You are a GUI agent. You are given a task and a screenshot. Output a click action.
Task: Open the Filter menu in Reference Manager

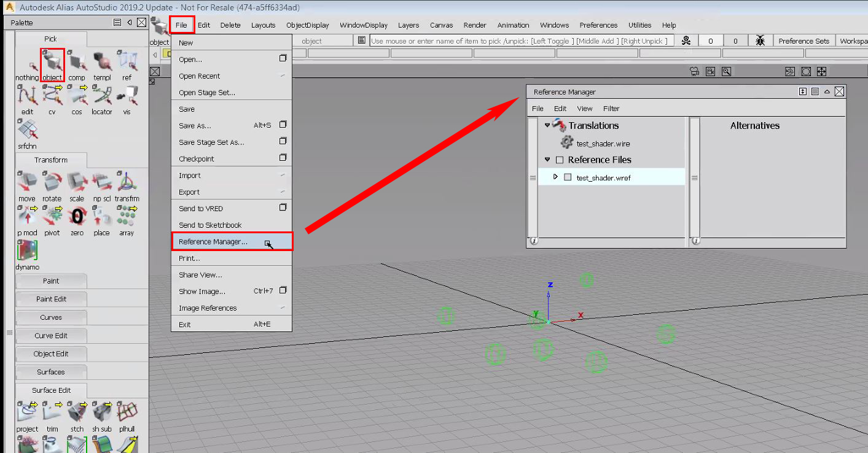tap(611, 109)
